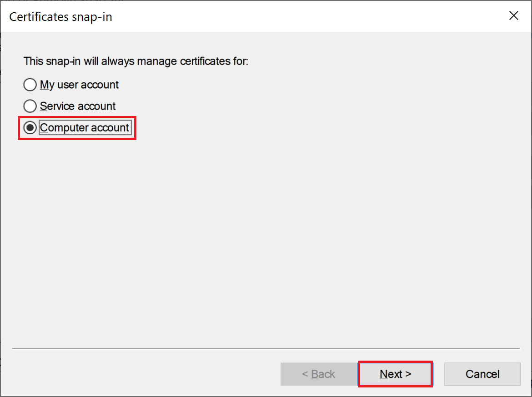The height and width of the screenshot is (397, 532).
Task: Select the My user account radio button
Action: [30, 85]
